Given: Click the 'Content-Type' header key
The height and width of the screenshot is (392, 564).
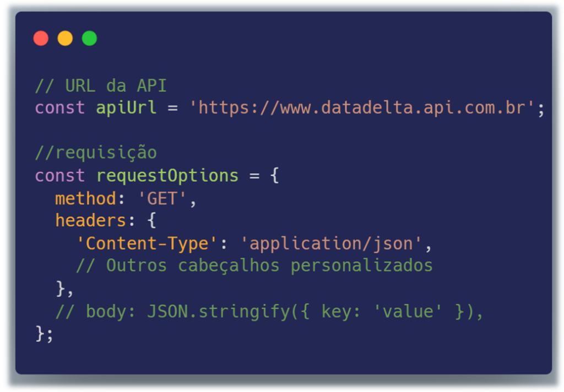Looking at the screenshot, I should coord(147,243).
